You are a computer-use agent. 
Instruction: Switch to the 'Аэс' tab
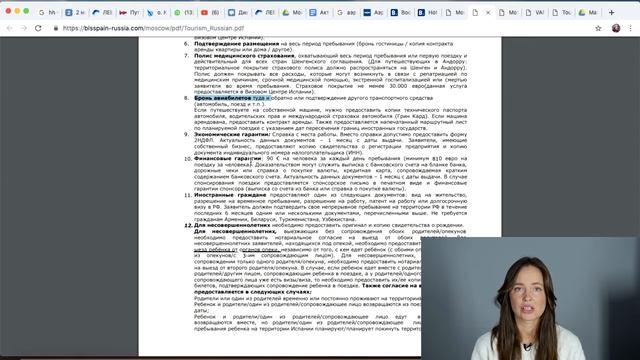point(373,13)
